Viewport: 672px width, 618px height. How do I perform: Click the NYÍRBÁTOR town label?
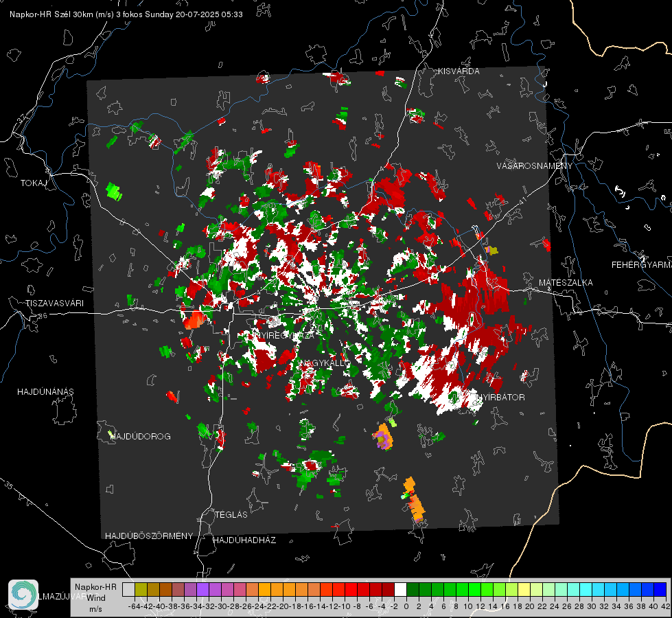pyautogui.click(x=500, y=397)
